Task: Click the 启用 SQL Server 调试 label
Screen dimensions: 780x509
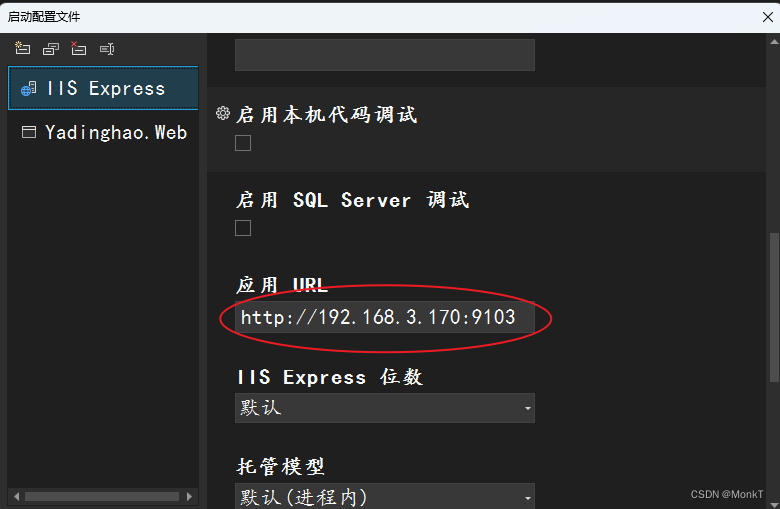Action: [352, 200]
